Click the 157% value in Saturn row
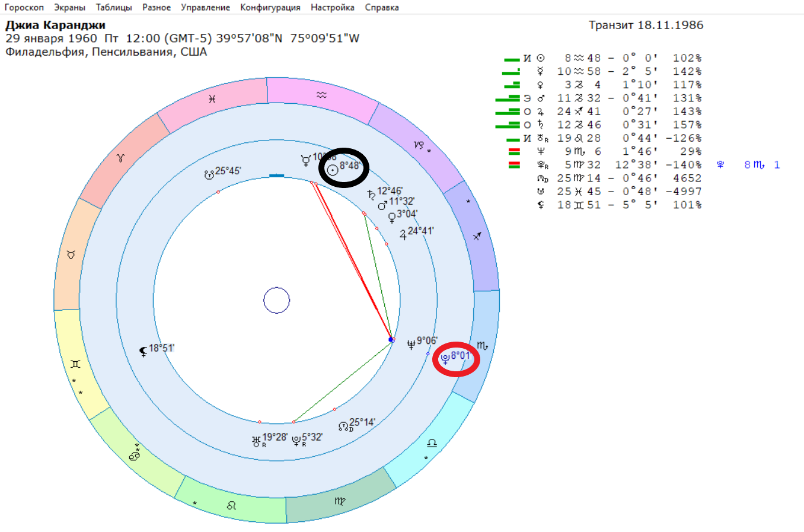The width and height of the screenshot is (804, 532). tap(687, 125)
